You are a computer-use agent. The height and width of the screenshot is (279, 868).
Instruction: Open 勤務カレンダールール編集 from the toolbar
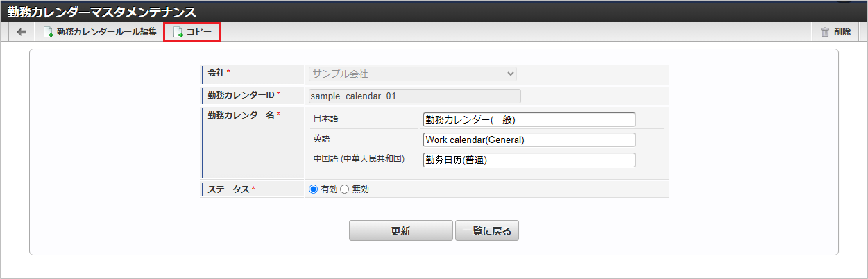(106, 32)
